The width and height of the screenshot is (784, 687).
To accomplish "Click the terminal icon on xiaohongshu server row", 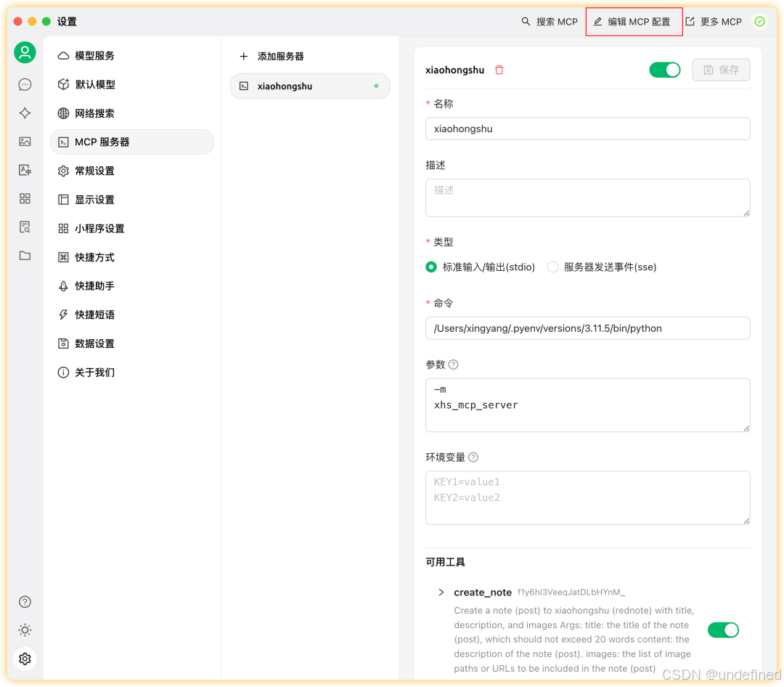I will coord(244,86).
